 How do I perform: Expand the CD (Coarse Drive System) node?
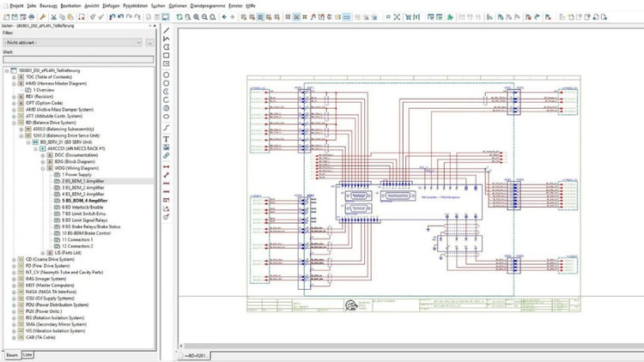click(x=13, y=259)
